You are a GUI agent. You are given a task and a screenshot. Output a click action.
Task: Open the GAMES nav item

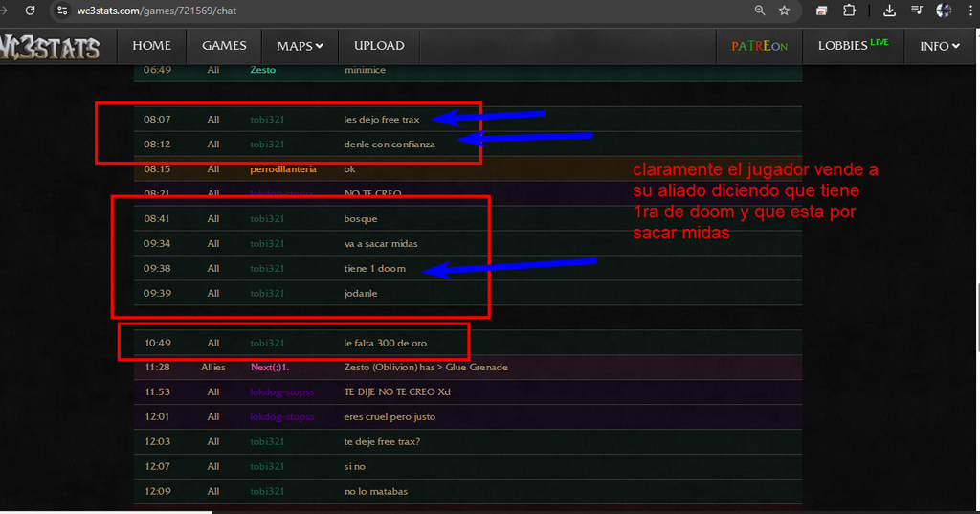coord(224,46)
